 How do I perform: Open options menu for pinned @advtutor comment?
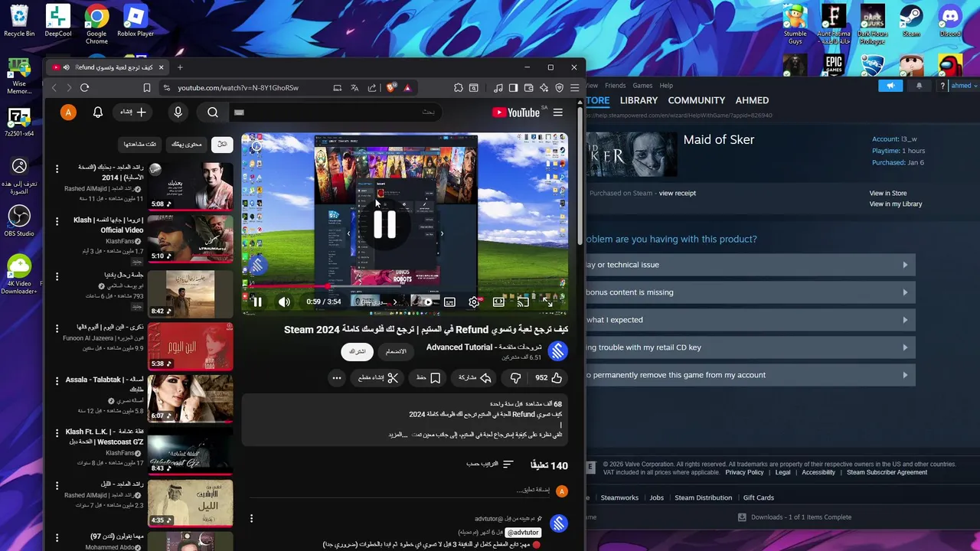pos(251,519)
